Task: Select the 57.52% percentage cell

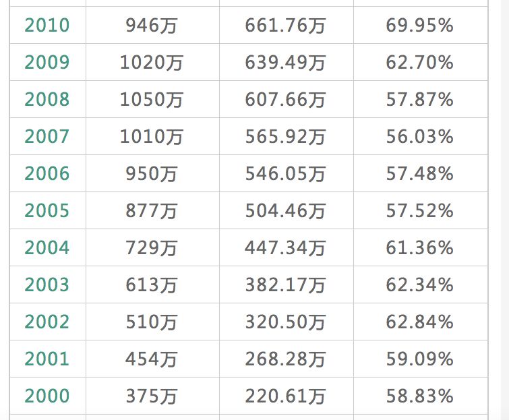Action: coord(419,211)
